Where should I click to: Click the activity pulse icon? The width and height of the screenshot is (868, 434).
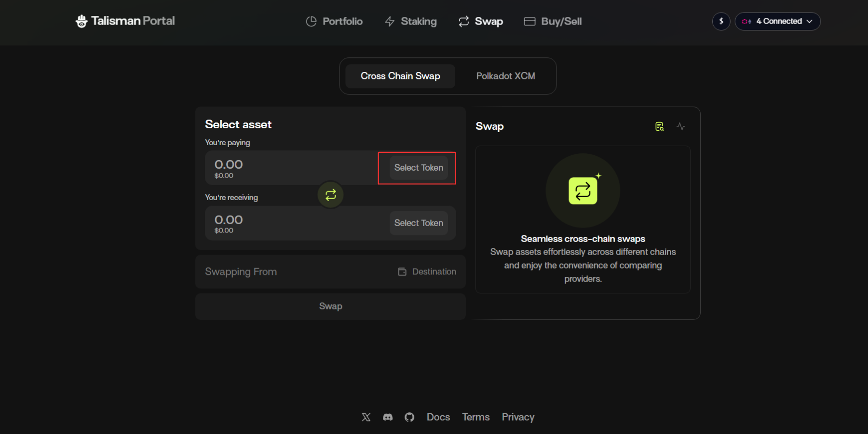(x=681, y=126)
